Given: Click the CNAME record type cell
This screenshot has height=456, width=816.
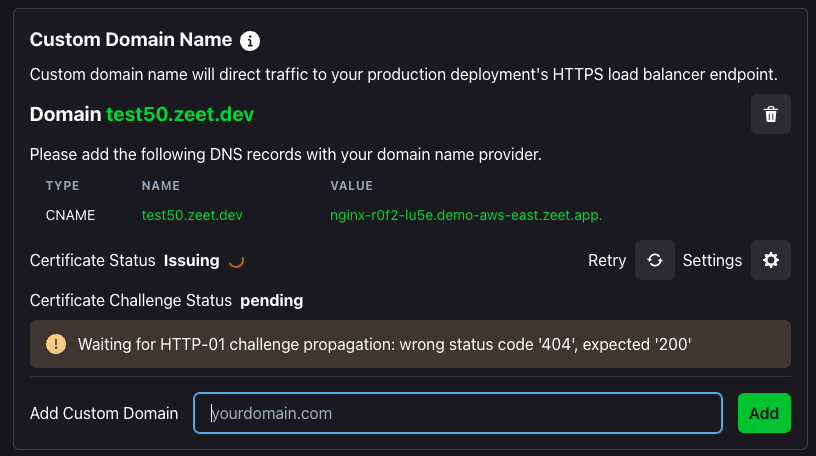Looking at the screenshot, I should tap(70, 215).
